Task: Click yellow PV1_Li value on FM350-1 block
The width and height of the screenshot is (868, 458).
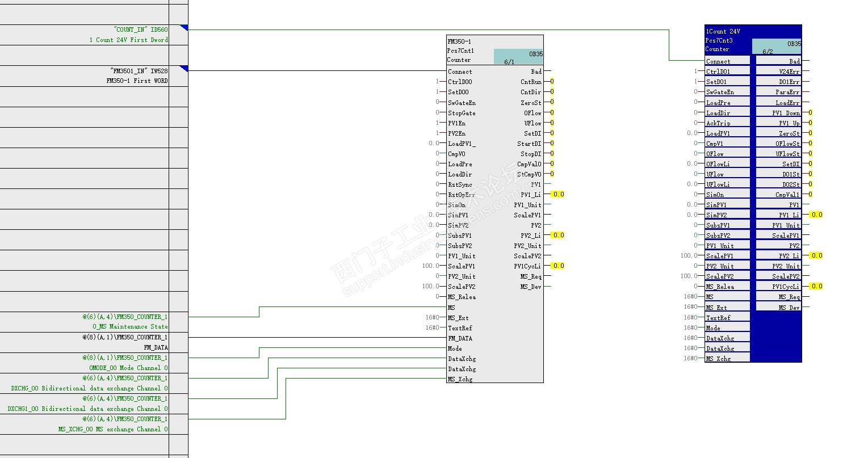Action: click(x=558, y=194)
